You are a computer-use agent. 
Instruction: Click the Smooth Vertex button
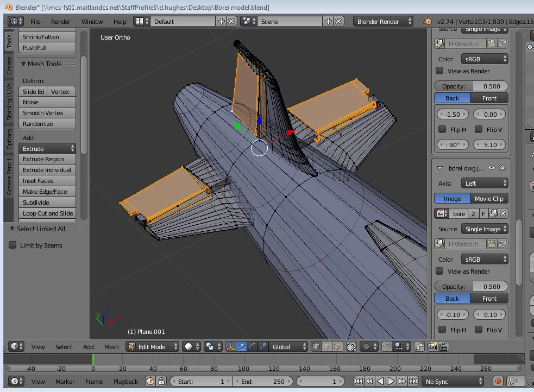click(x=47, y=112)
